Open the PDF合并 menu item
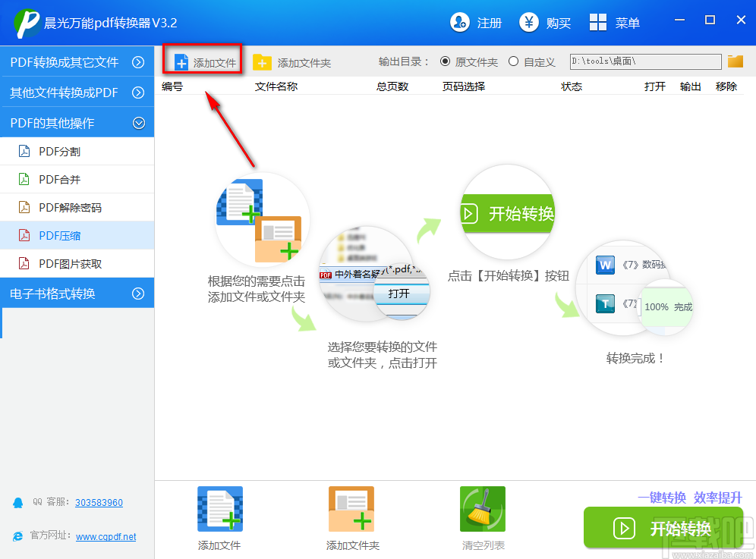Viewport: 756px width, 559px height. click(x=77, y=179)
